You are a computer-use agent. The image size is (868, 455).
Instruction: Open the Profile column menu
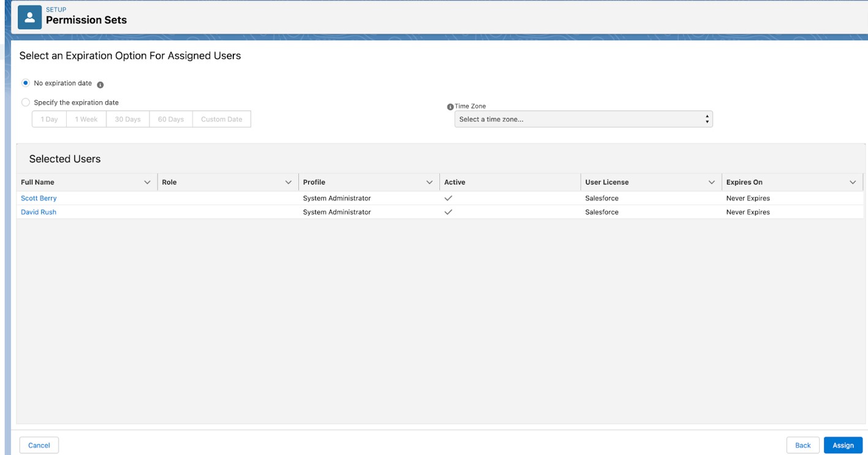point(431,182)
